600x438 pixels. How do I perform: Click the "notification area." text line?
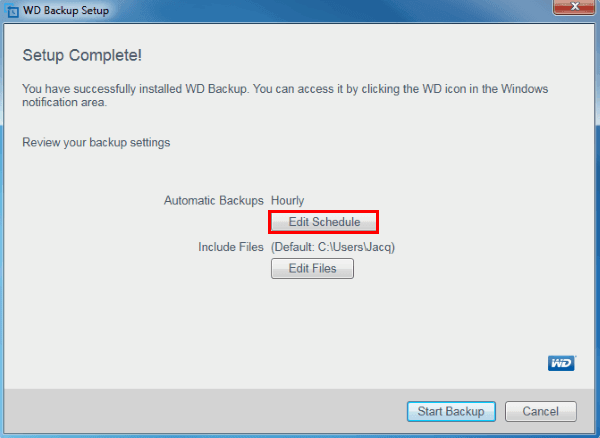pyautogui.click(x=65, y=103)
